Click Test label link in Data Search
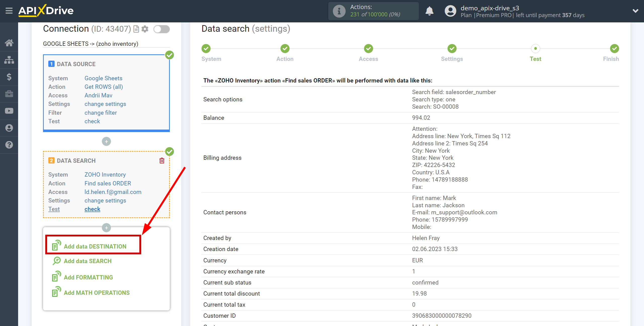The height and width of the screenshot is (326, 644). click(x=54, y=209)
